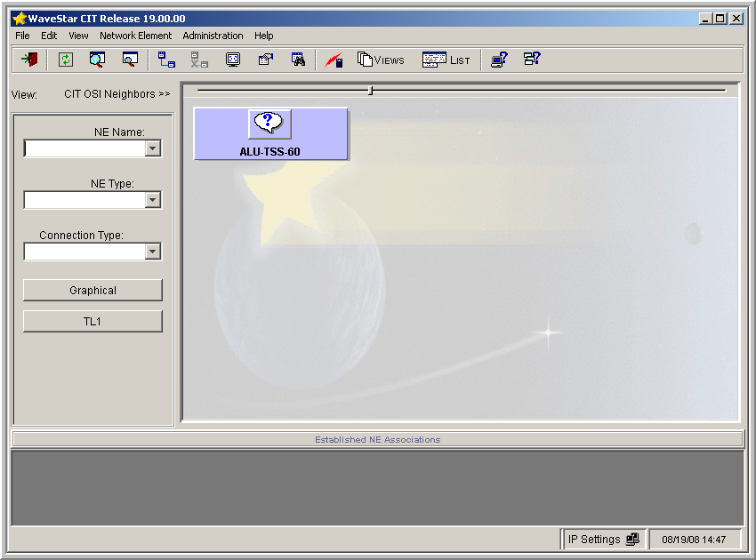Click the IP Settings status bar label
Image resolution: width=756 pixels, height=560 pixels.
point(594,540)
